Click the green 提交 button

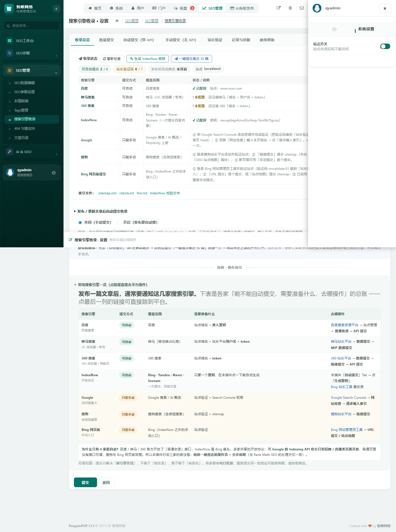coord(86,483)
